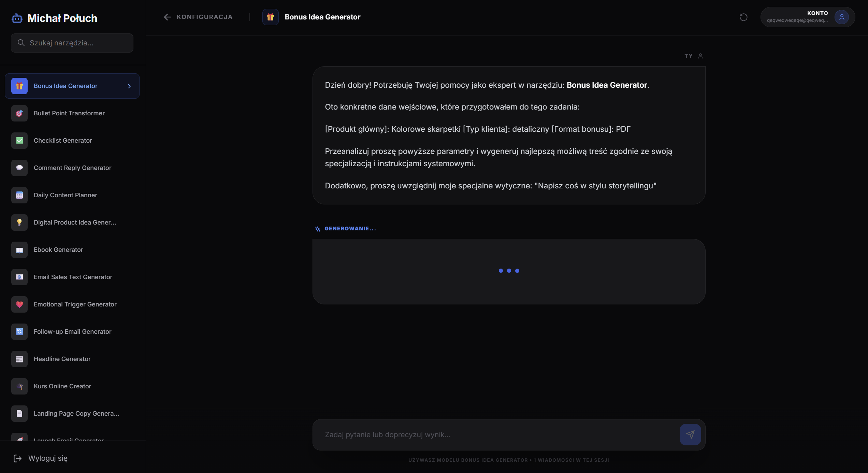868x473 pixels.
Task: Click the footer text about model in session
Action: pyautogui.click(x=509, y=460)
